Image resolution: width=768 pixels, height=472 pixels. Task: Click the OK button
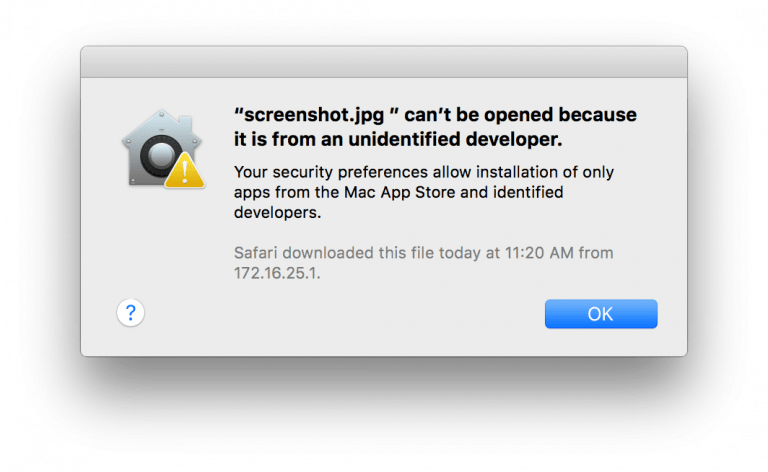click(x=601, y=314)
